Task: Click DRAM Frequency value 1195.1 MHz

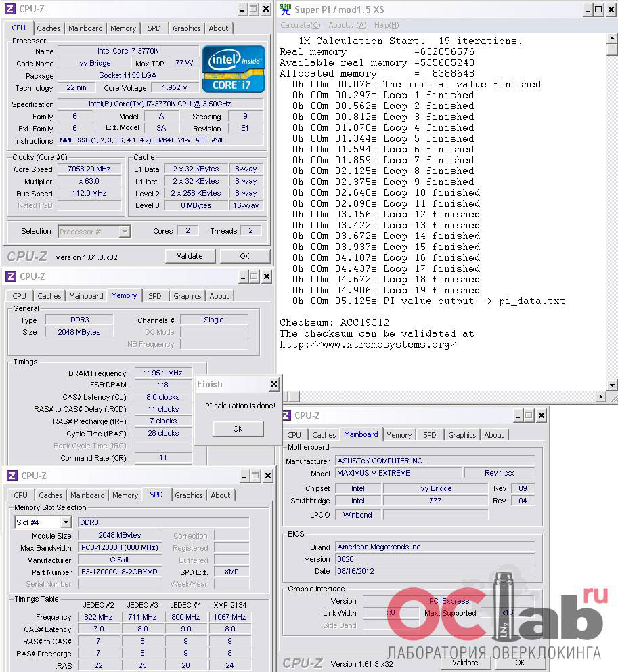Action: tap(163, 373)
